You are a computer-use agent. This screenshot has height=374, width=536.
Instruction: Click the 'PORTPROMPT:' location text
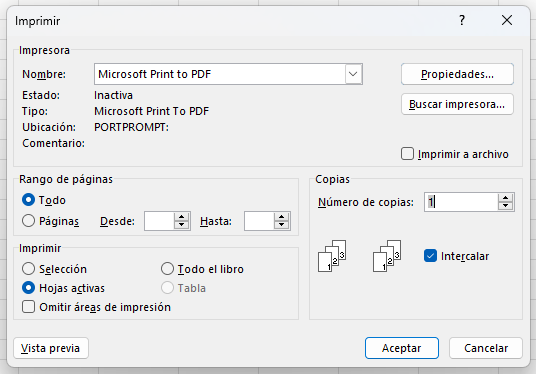(131, 127)
